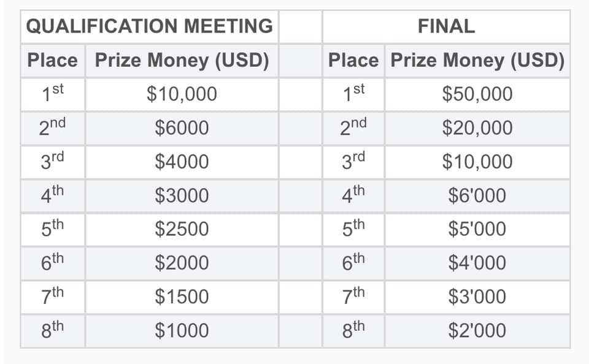589x364 pixels.
Task: Select the $5'000 final prize cell
Action: click(477, 229)
